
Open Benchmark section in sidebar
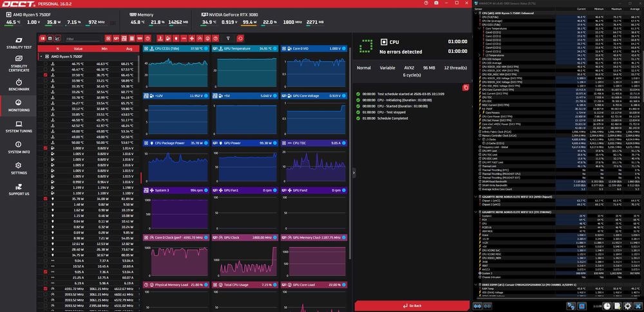(x=19, y=86)
